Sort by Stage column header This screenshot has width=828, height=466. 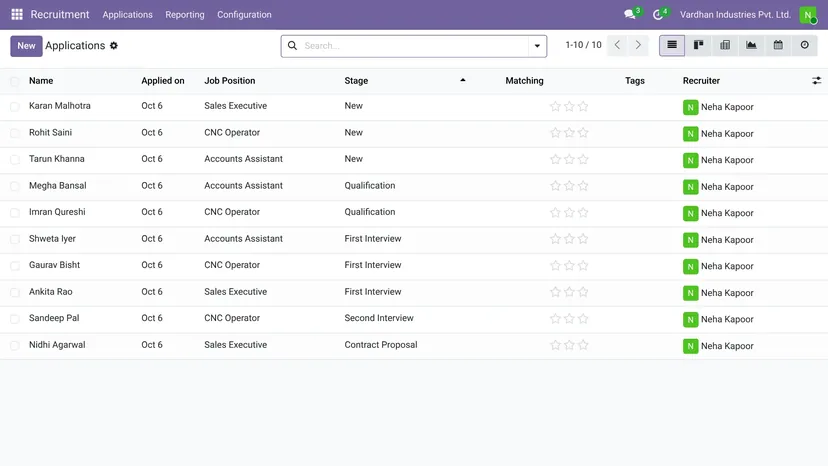(x=356, y=81)
